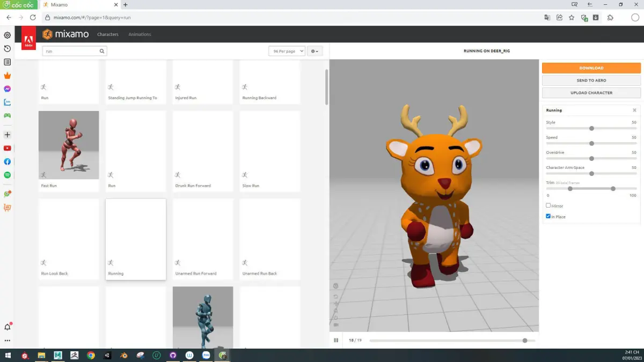Enable the Mirror checkbox
Image resolution: width=644 pixels, height=362 pixels.
tap(548, 205)
